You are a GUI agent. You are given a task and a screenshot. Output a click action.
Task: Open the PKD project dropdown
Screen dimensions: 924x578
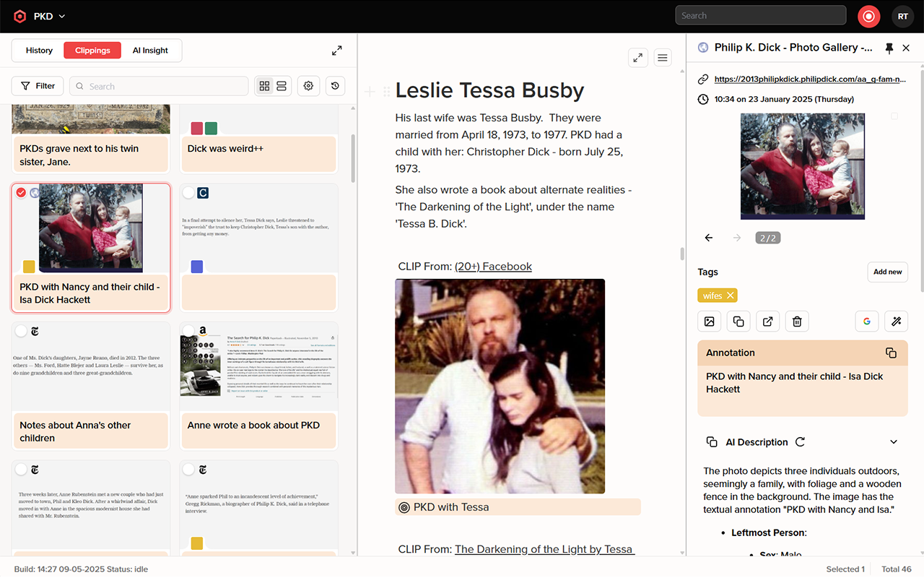click(x=50, y=16)
